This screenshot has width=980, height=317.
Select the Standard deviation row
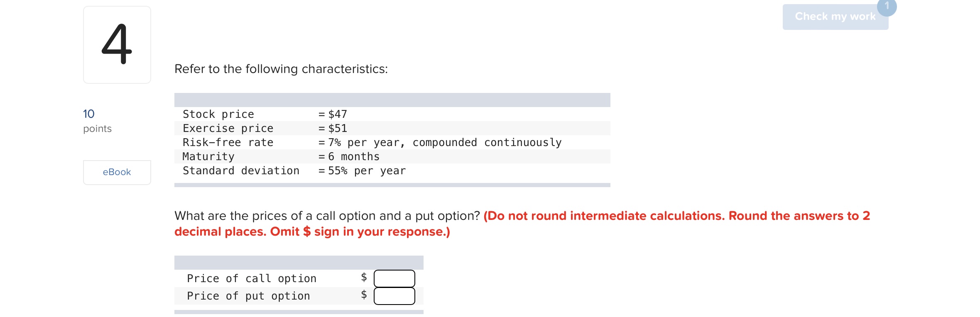pyautogui.click(x=291, y=171)
